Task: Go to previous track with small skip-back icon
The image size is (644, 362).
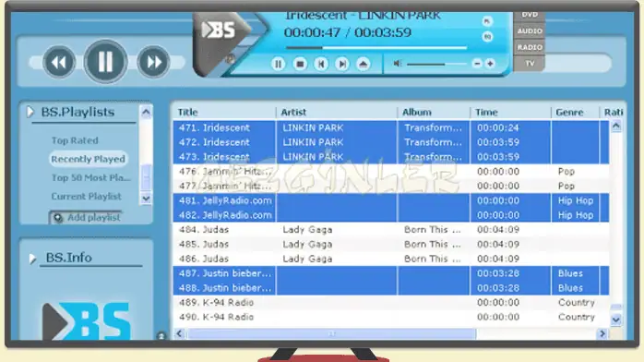Action: pos(321,64)
